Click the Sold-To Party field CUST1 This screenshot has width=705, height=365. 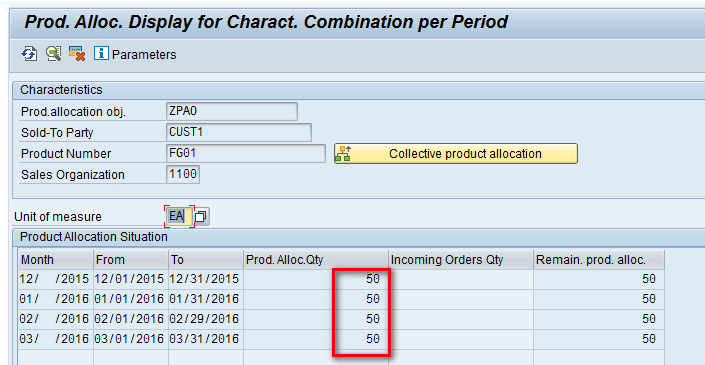239,132
